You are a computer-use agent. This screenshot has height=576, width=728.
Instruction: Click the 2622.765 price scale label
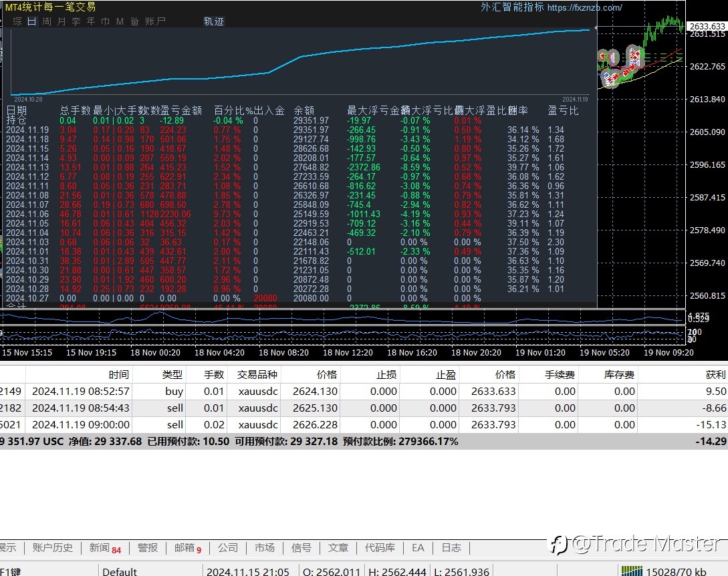click(707, 66)
